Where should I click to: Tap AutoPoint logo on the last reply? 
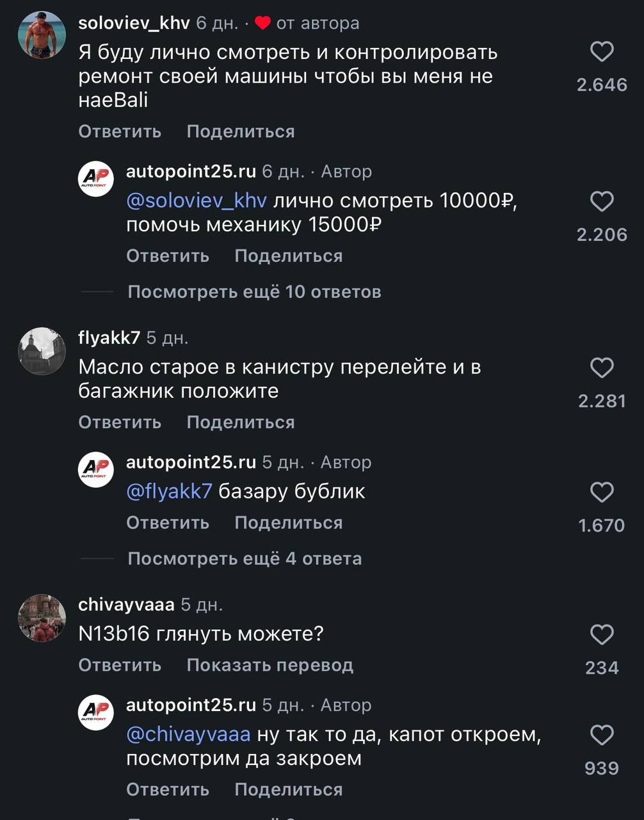pyautogui.click(x=96, y=712)
